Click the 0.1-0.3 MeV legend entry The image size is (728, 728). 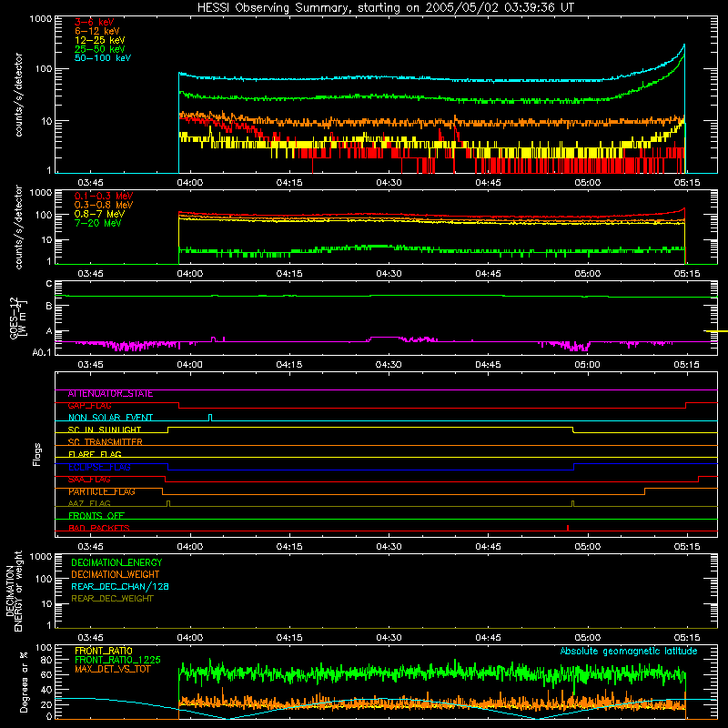pos(104,196)
